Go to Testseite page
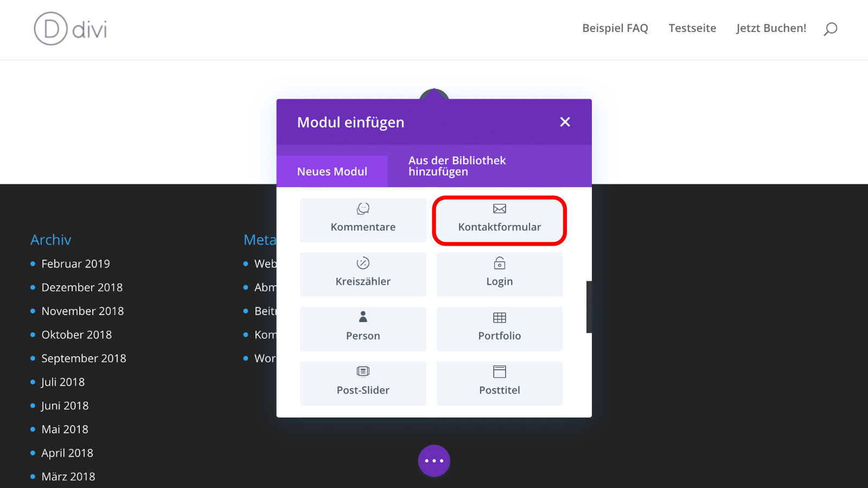 [x=692, y=28]
